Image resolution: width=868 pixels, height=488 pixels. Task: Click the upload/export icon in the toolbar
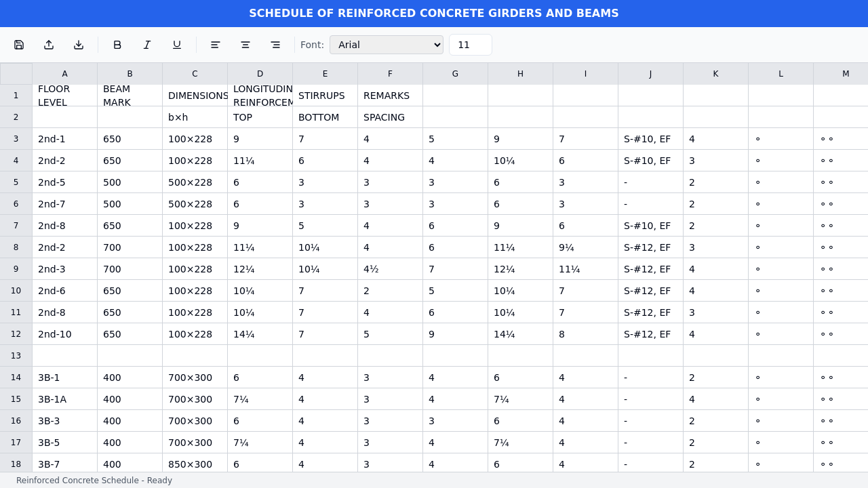[49, 45]
